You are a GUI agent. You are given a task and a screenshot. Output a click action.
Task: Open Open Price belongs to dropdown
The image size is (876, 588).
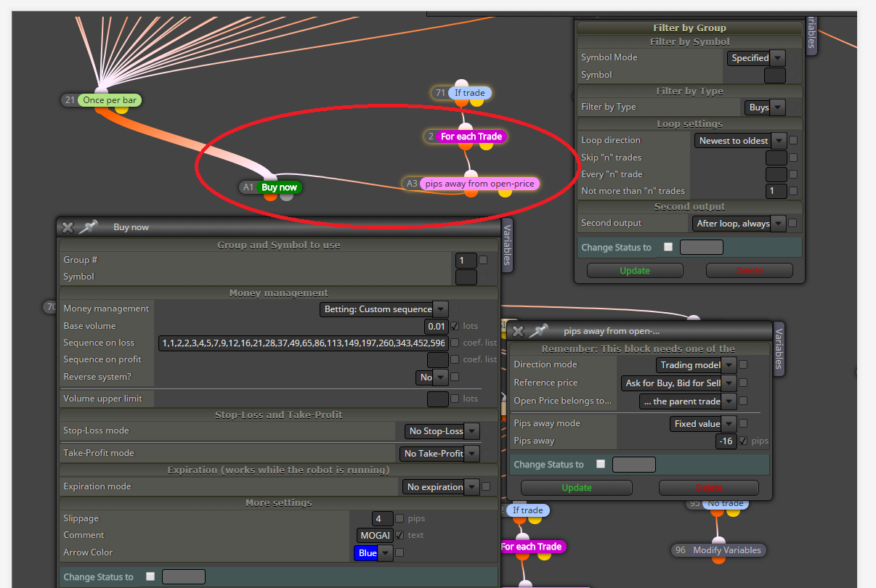click(688, 401)
